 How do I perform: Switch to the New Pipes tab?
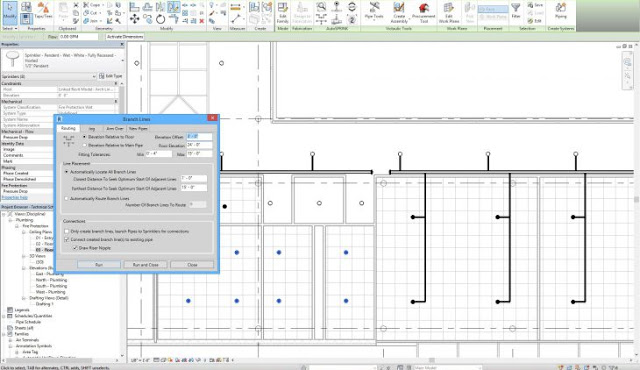pos(138,129)
